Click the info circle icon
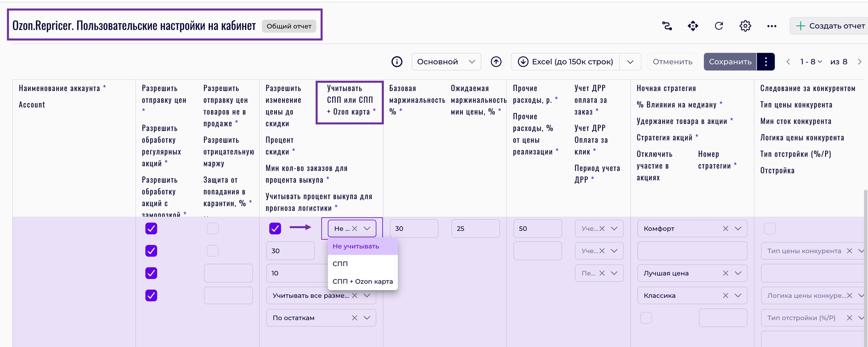 pos(397,62)
